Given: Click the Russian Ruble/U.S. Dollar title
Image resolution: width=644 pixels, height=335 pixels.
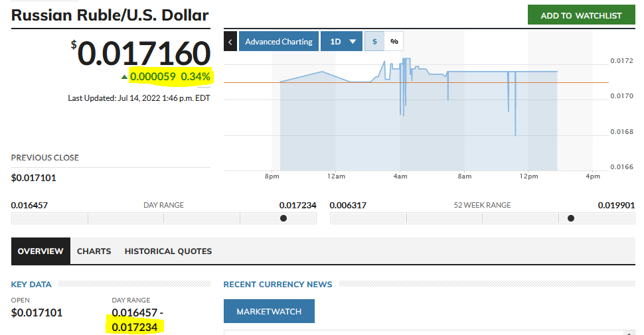Looking at the screenshot, I should coord(110,15).
